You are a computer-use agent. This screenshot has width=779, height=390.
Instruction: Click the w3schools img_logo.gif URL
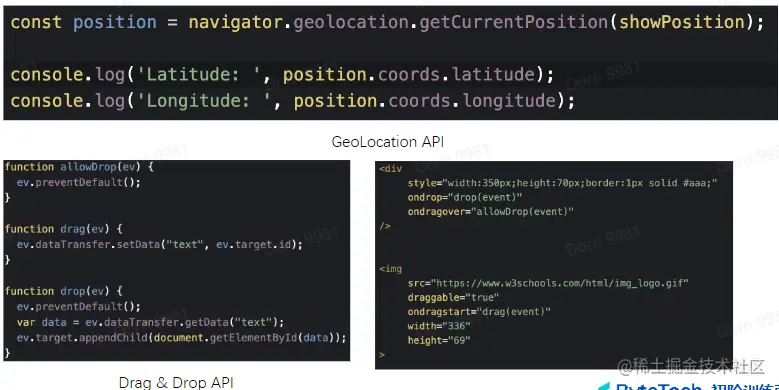pyautogui.click(x=560, y=283)
